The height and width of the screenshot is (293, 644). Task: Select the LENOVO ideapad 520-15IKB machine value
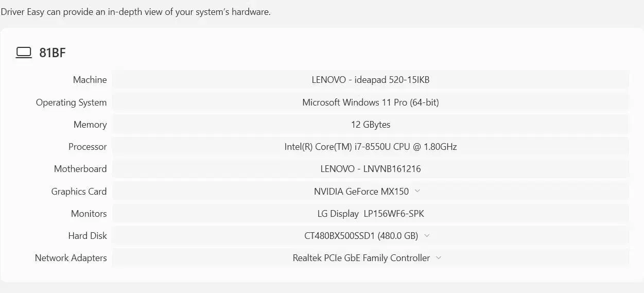pos(370,80)
